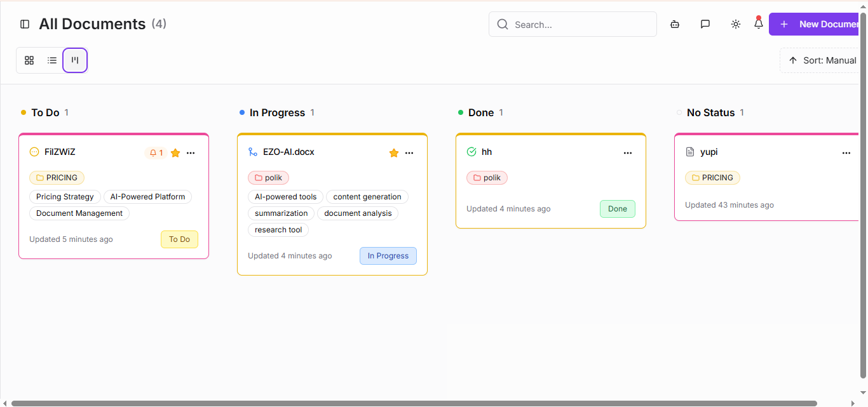Click the horizontal scrollbar at the bottom
The image size is (868, 407).
[x=414, y=403]
